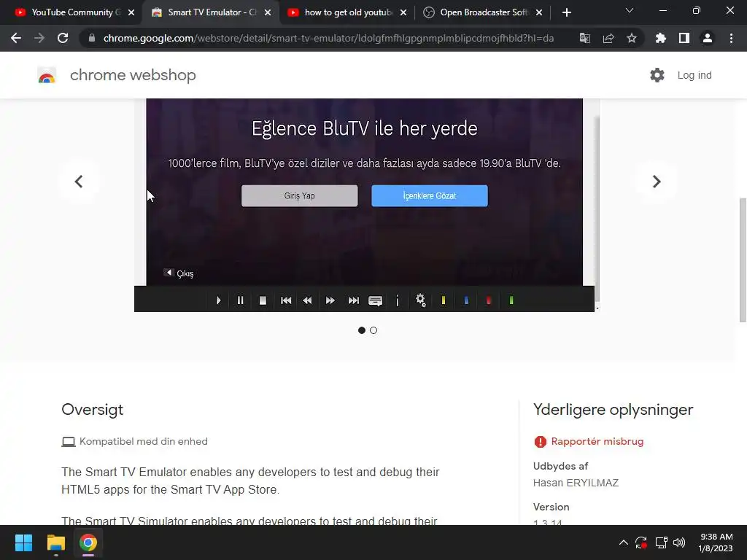747x560 pixels.
Task: Click the green color key
Action: (511, 300)
